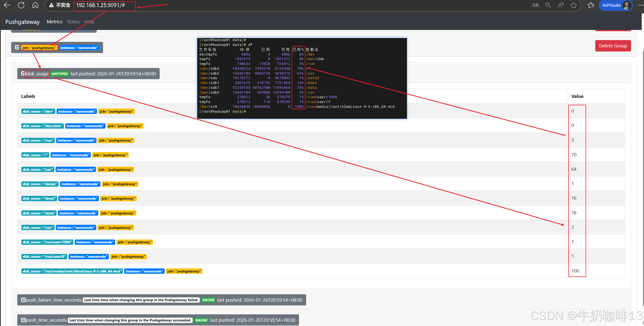This screenshot has height=326, width=644.
Task: Open the Status navigation tab
Action: click(x=73, y=22)
